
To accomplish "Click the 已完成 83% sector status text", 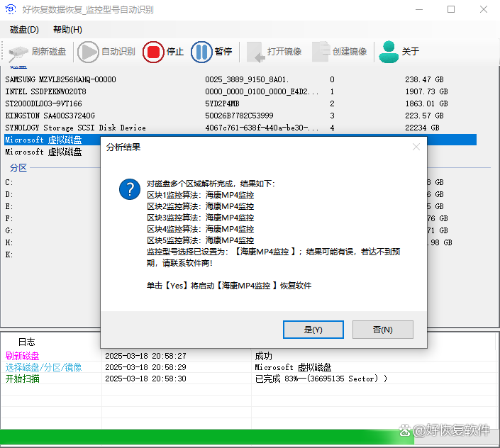I will pos(321,379).
